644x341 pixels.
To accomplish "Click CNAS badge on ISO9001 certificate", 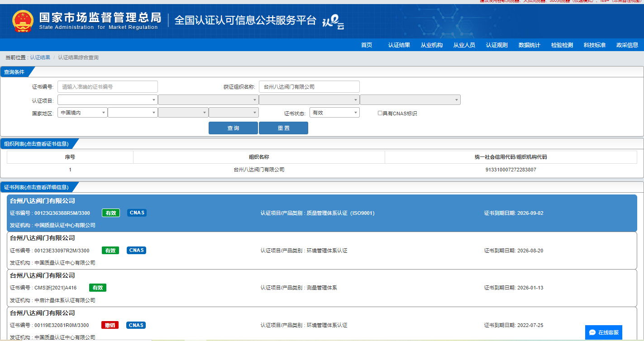I will (137, 213).
